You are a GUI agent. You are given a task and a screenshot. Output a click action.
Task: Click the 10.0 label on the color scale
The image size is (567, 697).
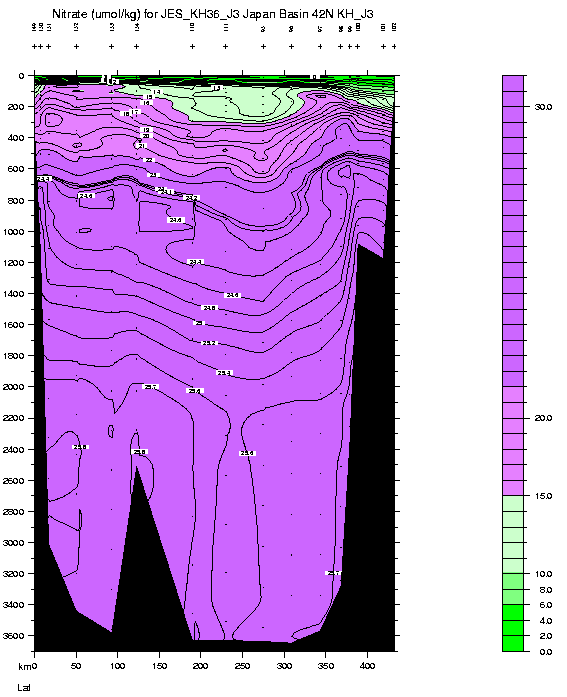(543, 574)
